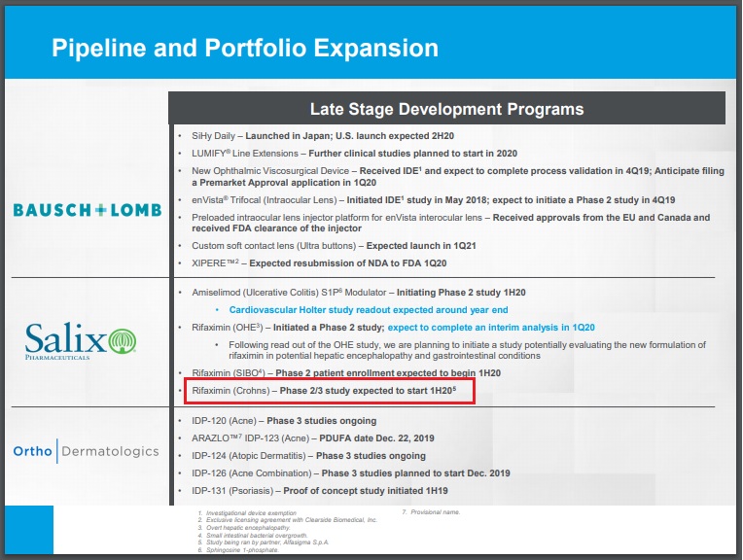
Task: Select the 'Rifaximin (Crohns)' Phase 2/3 bullet
Action: 324,391
